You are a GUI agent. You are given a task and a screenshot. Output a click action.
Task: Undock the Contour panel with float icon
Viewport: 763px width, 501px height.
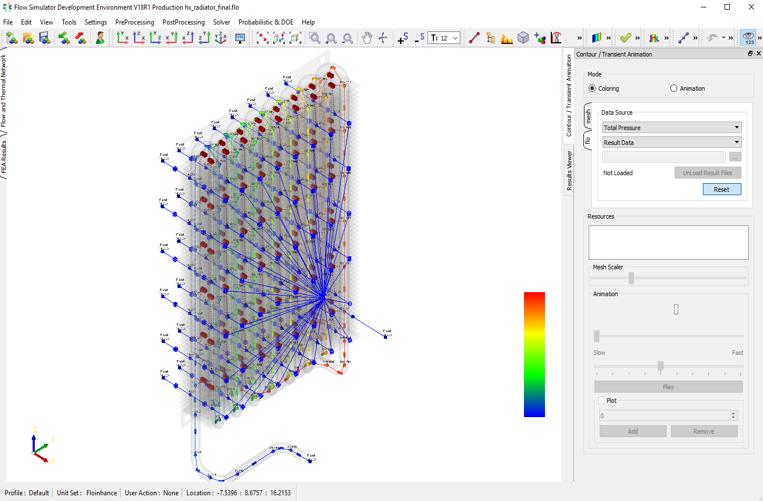pos(750,54)
